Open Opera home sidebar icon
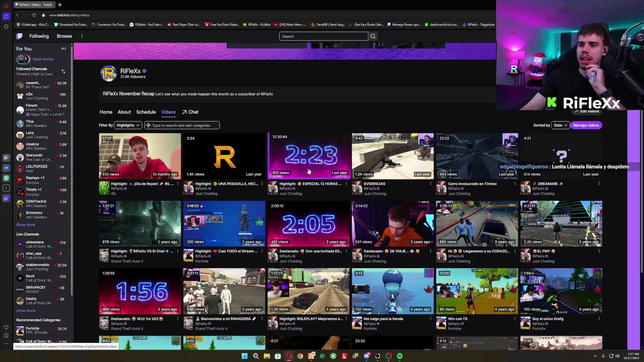 coord(6,16)
